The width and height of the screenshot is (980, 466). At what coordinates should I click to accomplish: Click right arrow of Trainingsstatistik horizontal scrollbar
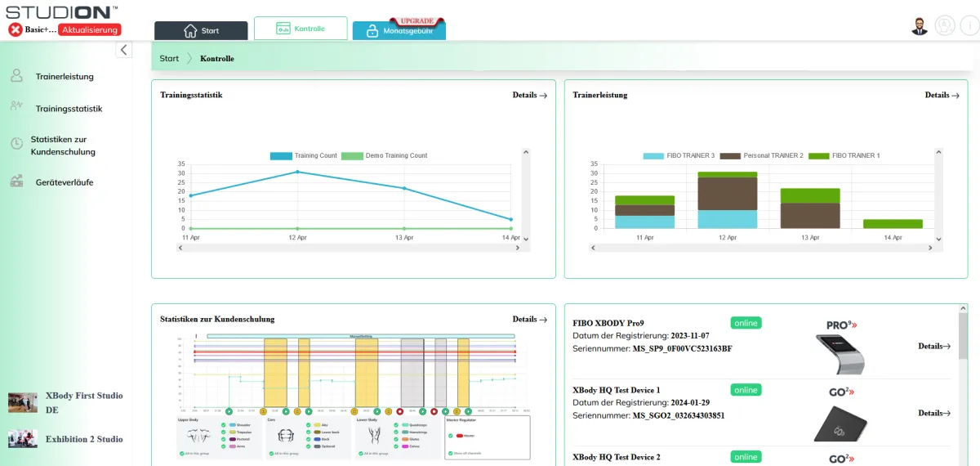(518, 247)
